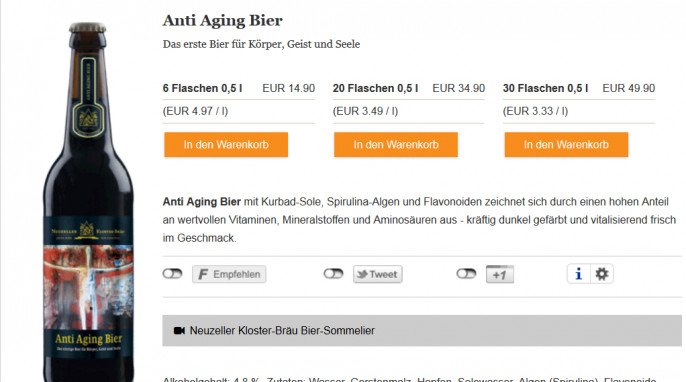Add 6 Flaschen to Warenkorb

(x=226, y=144)
